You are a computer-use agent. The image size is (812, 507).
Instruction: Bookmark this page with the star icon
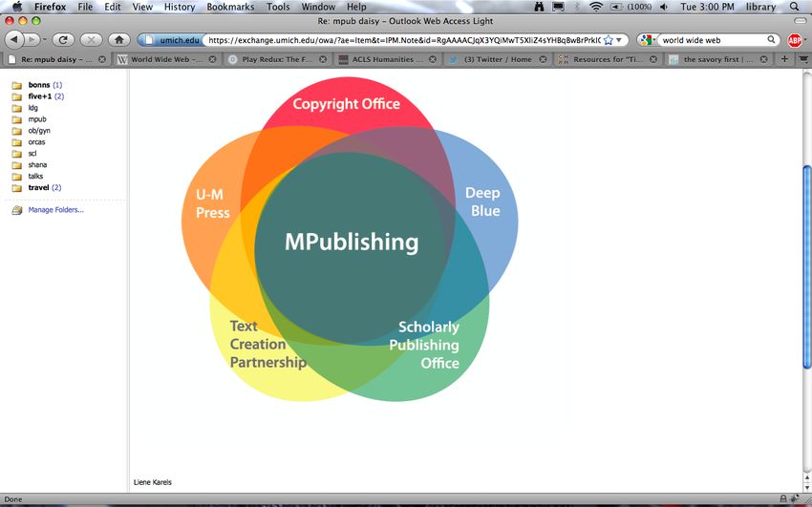tap(609, 40)
